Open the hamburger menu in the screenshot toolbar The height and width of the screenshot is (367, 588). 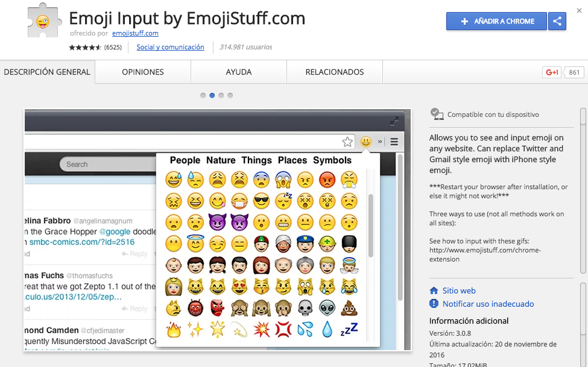(x=393, y=142)
